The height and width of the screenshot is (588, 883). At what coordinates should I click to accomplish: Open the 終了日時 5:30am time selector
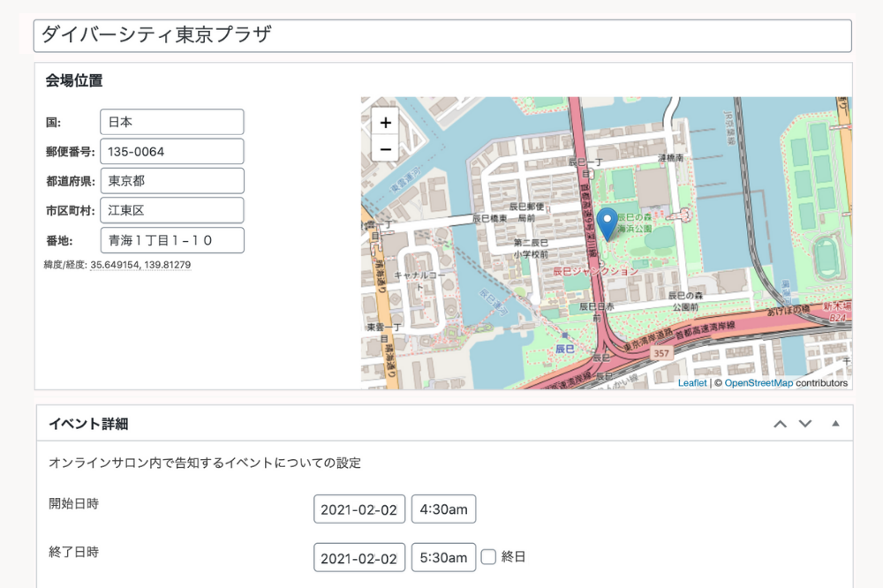(x=443, y=557)
